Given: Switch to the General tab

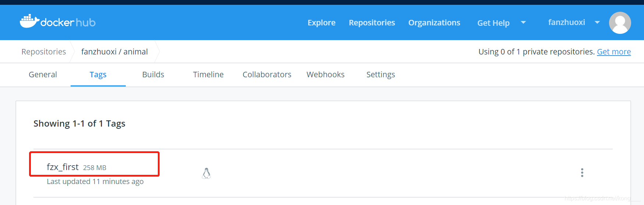Looking at the screenshot, I should [43, 75].
